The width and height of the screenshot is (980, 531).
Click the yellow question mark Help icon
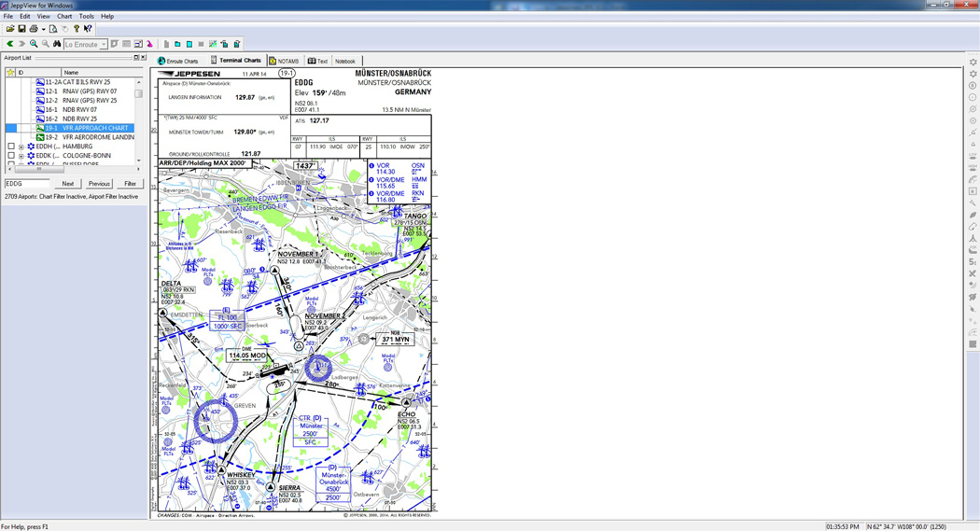[x=77, y=29]
